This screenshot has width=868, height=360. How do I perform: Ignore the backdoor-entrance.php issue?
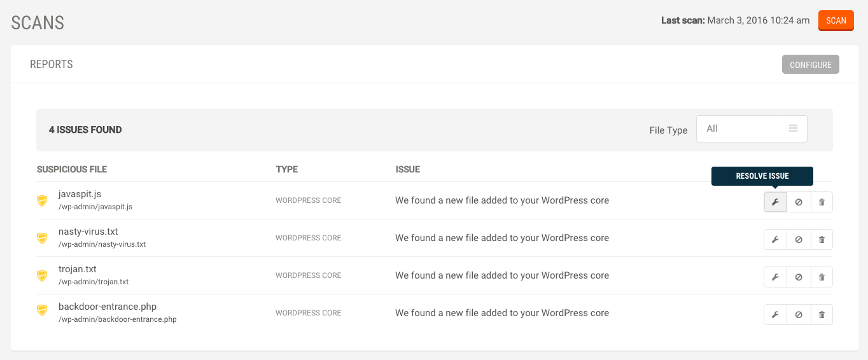coord(799,315)
